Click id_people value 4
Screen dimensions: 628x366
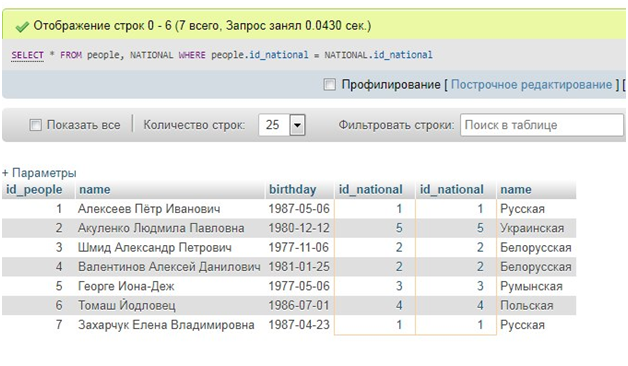59,267
